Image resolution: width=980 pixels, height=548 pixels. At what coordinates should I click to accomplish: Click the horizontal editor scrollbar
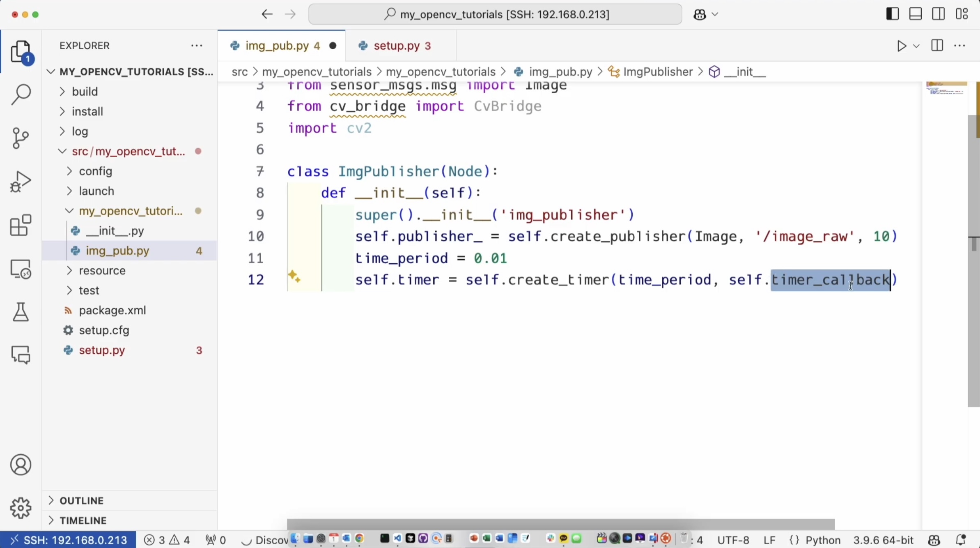[560, 524]
